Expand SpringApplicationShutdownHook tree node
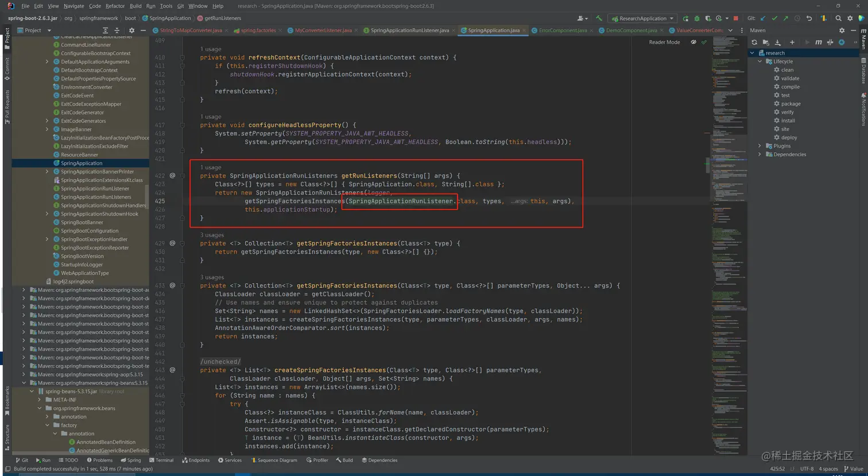Image resolution: width=868 pixels, height=476 pixels. click(47, 214)
